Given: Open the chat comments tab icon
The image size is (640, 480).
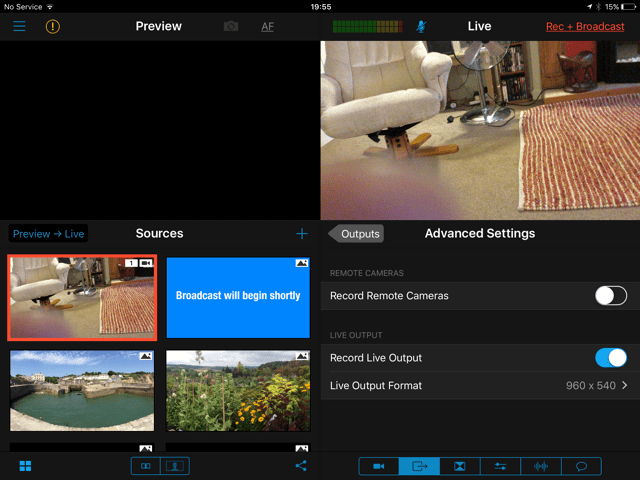Looking at the screenshot, I should tap(582, 466).
